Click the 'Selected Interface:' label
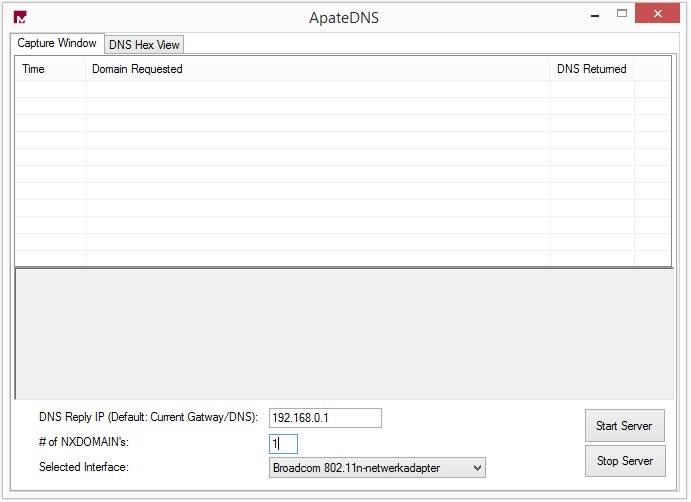This screenshot has height=502, width=691. (x=84, y=467)
